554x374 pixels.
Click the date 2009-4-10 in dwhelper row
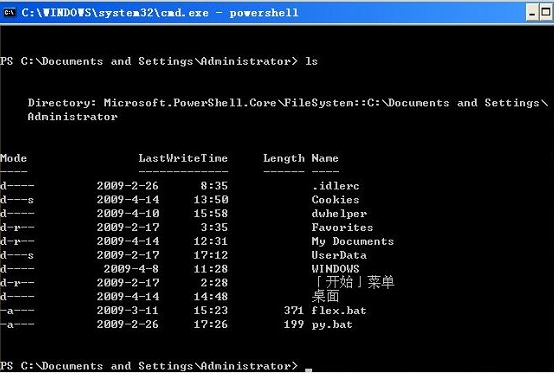pos(128,213)
